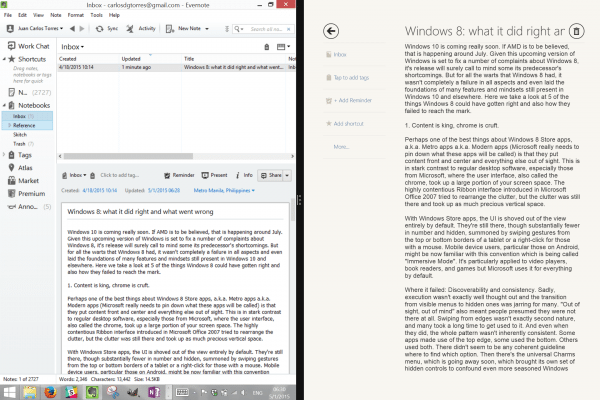The height and width of the screenshot is (400, 600).
Task: Click the trash icon in the modern app
Action: pos(577,31)
